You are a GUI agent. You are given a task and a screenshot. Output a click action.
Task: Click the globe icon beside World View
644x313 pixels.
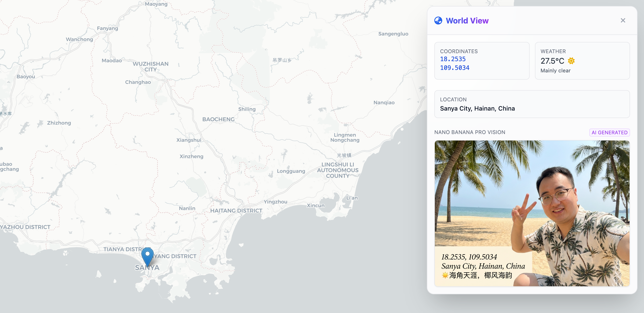click(x=438, y=20)
